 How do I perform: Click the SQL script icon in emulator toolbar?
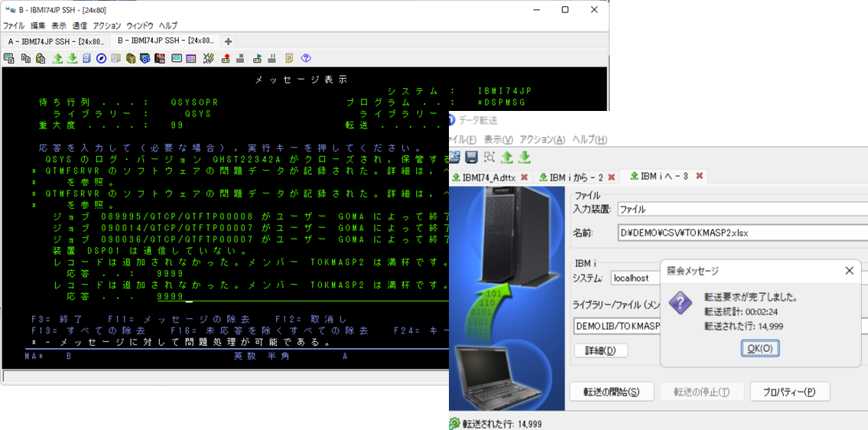point(160,58)
